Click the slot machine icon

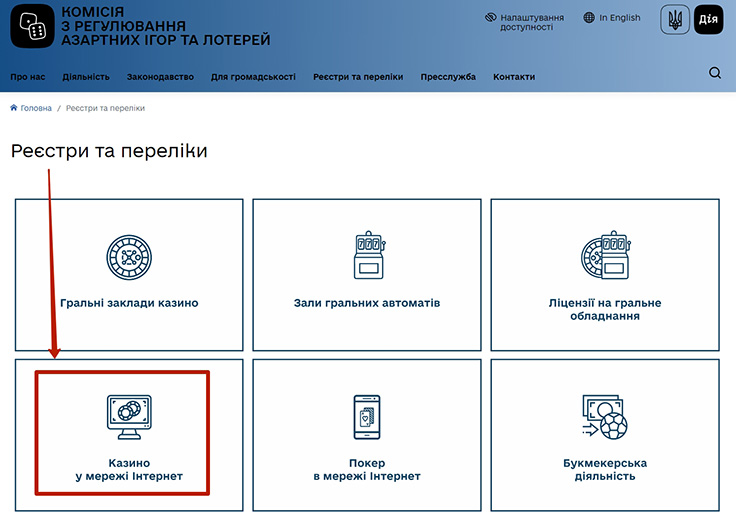(369, 255)
